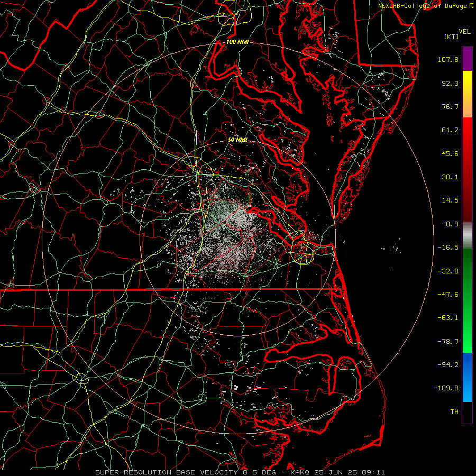476x476 pixels.
Task: Click the TH threshold label
Action: pyautogui.click(x=454, y=412)
